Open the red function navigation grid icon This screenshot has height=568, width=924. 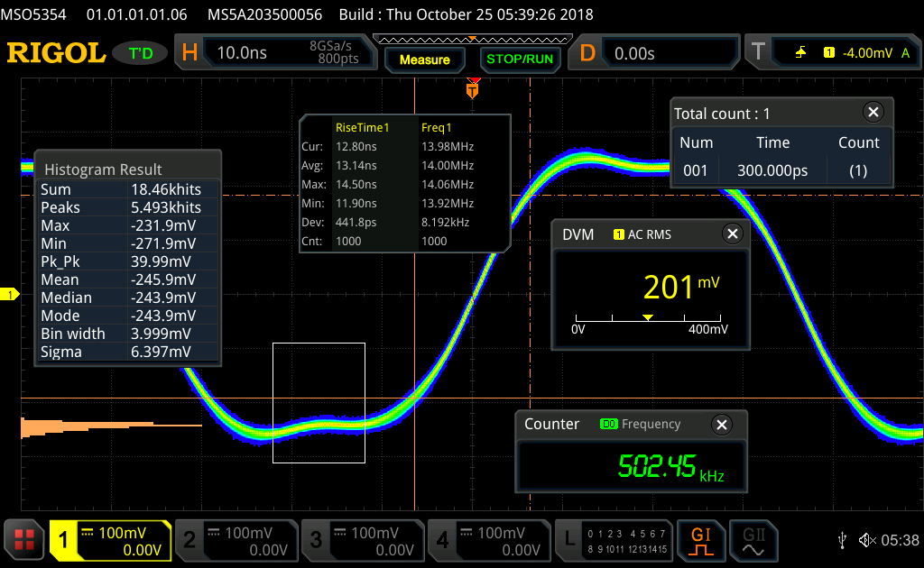[25, 540]
